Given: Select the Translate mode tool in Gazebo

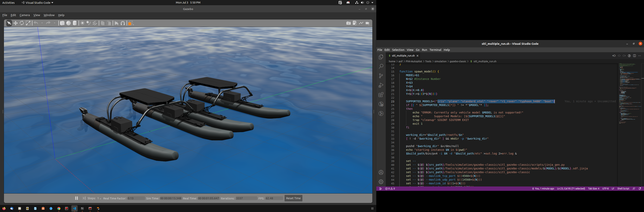Looking at the screenshot, I should pos(15,23).
